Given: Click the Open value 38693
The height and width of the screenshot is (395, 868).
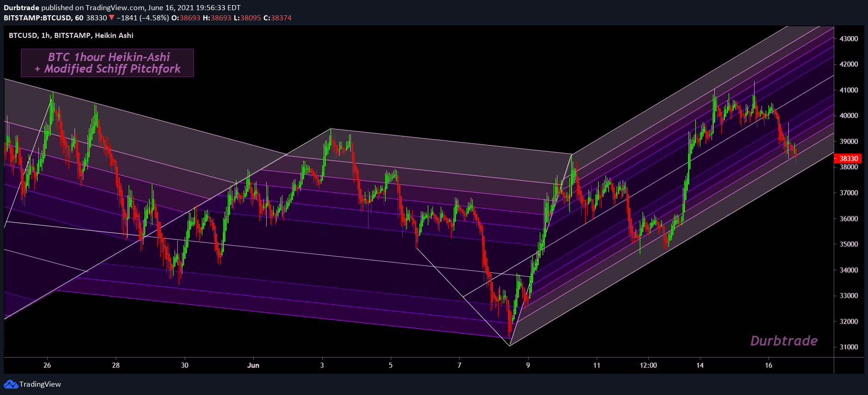Looking at the screenshot, I should pyautogui.click(x=190, y=18).
